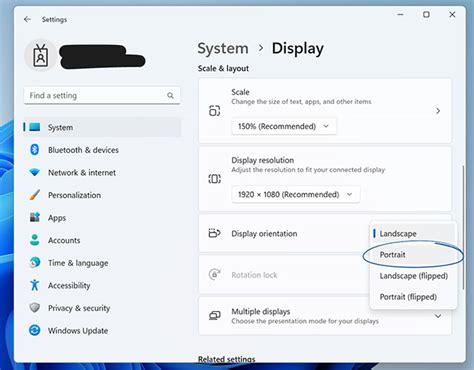
Task: Open the System settings category
Action: coord(102,127)
